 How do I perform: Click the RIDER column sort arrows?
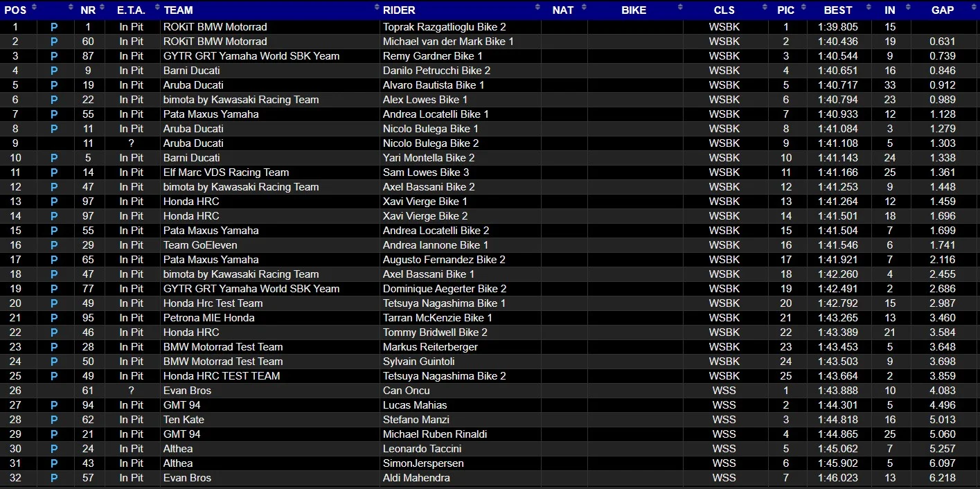click(x=537, y=8)
